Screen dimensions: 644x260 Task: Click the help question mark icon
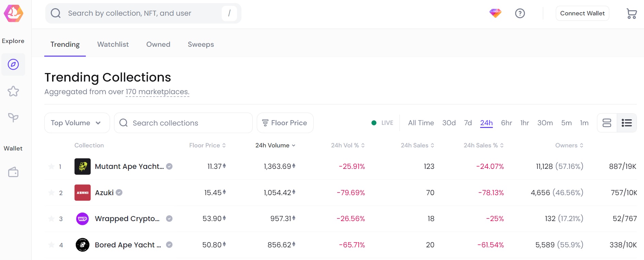(520, 13)
